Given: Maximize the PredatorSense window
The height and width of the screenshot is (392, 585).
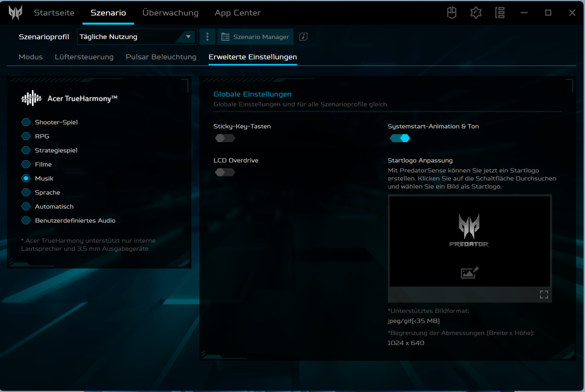Looking at the screenshot, I should pyautogui.click(x=548, y=13).
